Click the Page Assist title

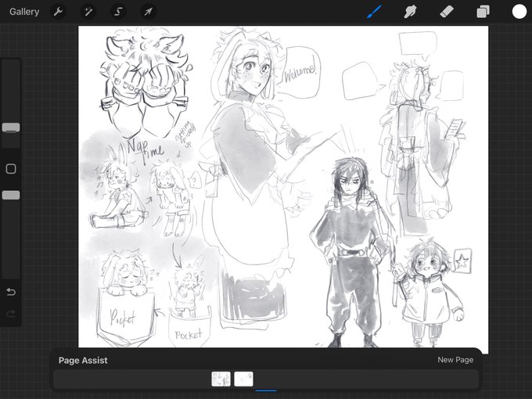pos(83,361)
